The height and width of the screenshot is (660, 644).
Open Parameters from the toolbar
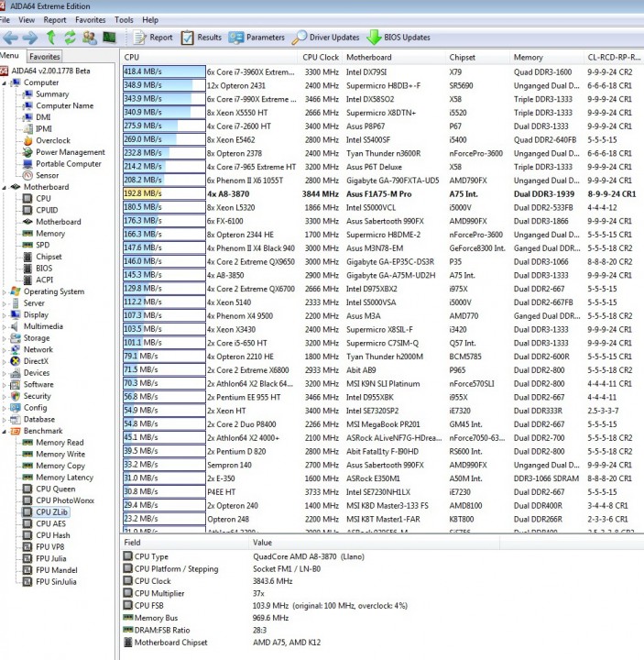pos(257,38)
